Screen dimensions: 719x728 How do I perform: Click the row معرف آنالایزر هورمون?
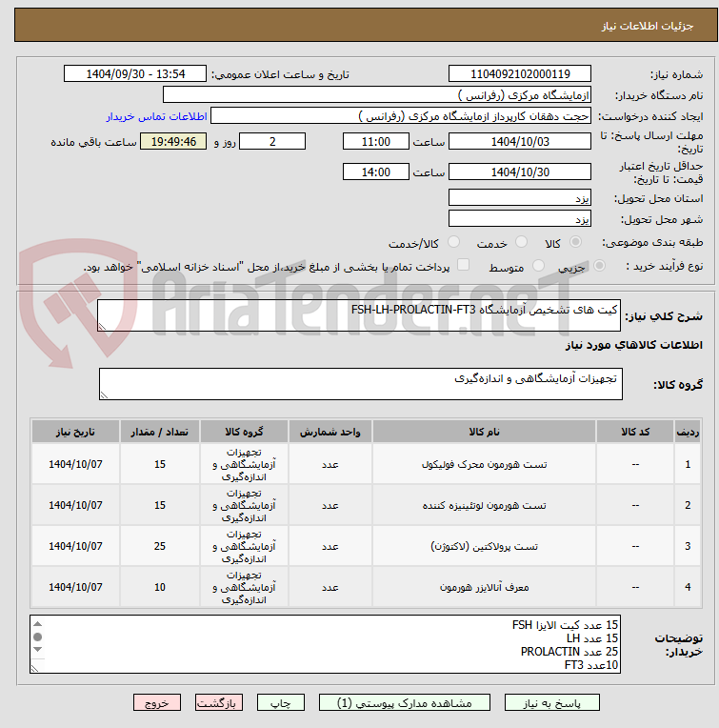pos(366,587)
